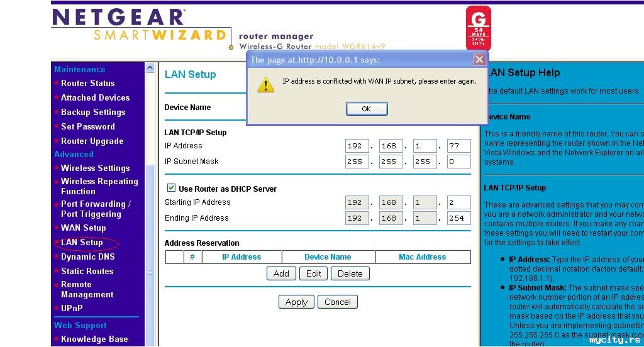The image size is (644, 347).
Task: Click the IP conflict message text
Action: (x=379, y=81)
